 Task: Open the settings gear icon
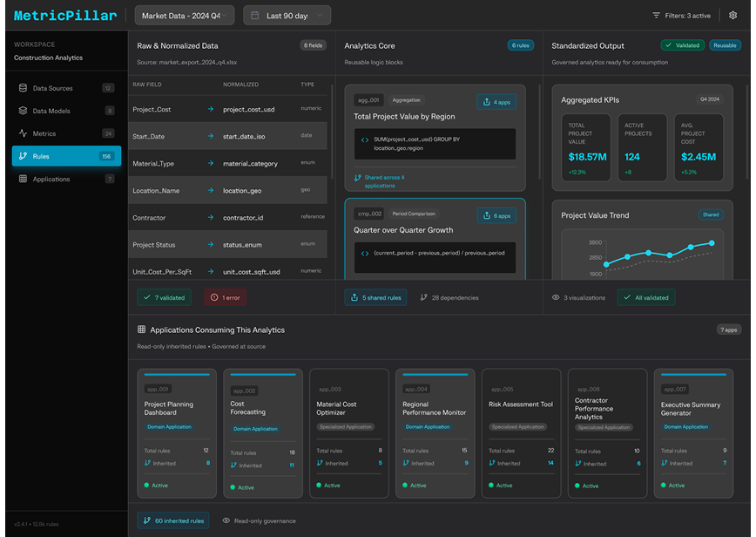tap(732, 16)
